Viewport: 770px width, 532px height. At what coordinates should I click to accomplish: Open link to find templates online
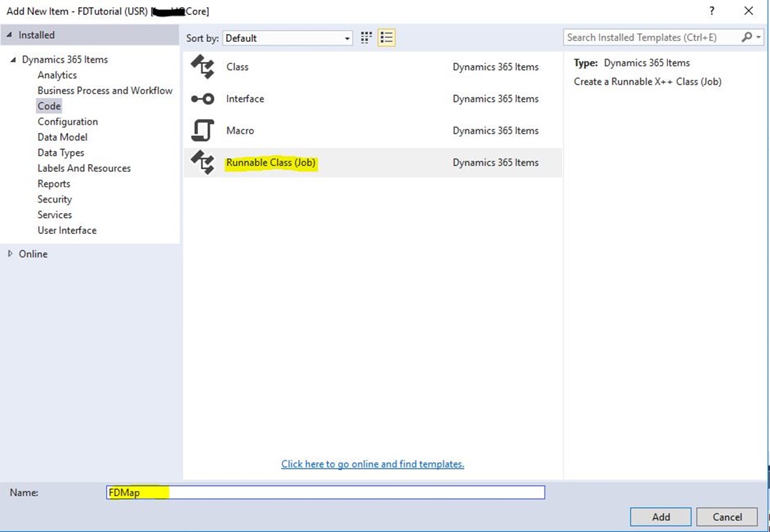click(373, 464)
